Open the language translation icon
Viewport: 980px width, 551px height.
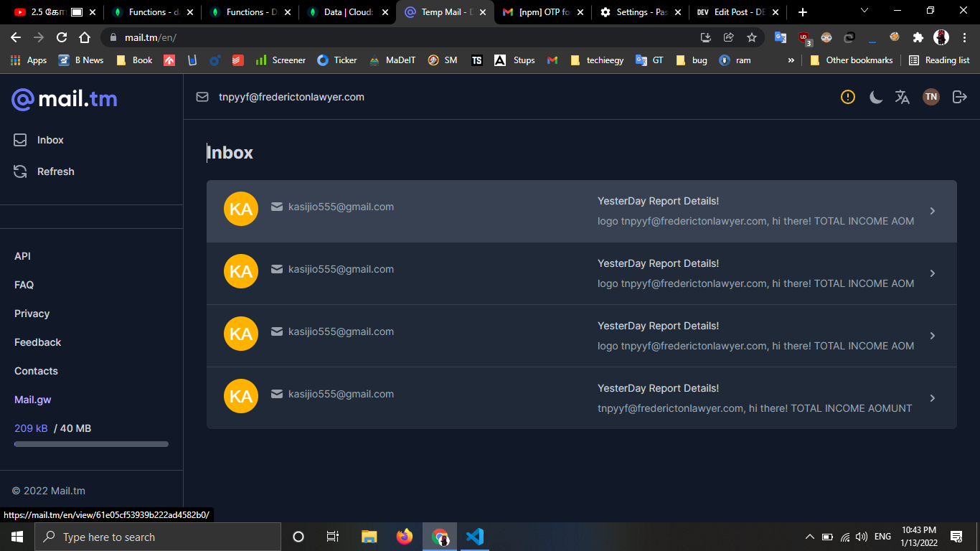pos(903,97)
